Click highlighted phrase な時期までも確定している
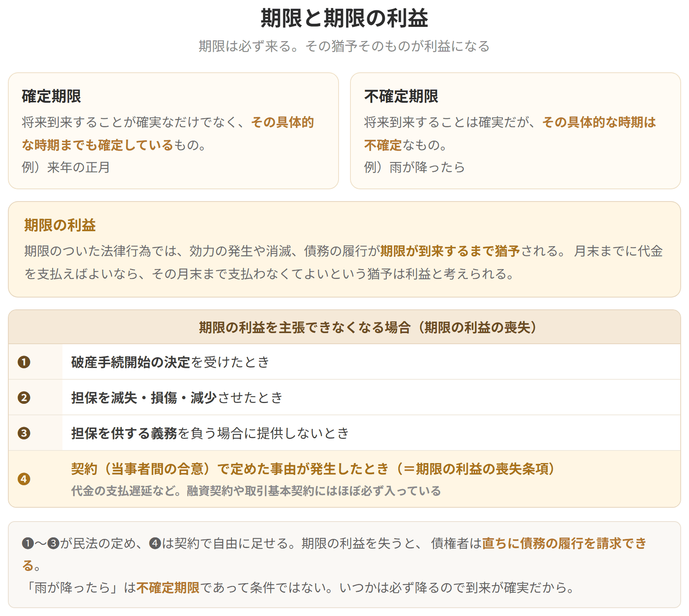Image resolution: width=689 pixels, height=616 pixels. [x=98, y=145]
